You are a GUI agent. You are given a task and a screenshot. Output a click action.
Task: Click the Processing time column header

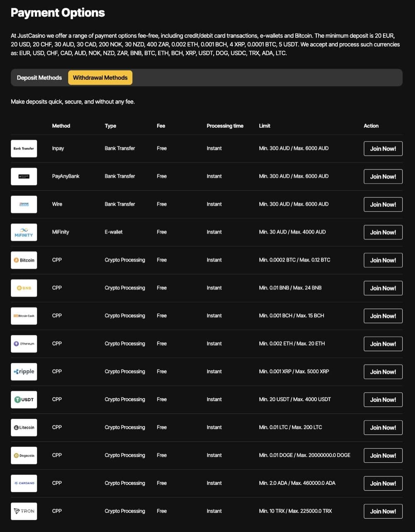click(x=225, y=126)
